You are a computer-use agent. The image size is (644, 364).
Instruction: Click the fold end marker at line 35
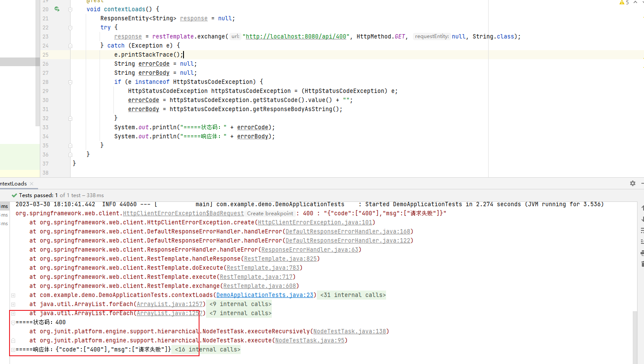click(70, 145)
